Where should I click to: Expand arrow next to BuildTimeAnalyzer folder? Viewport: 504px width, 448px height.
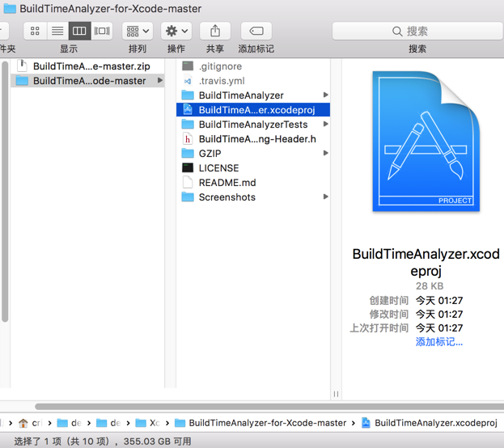coord(325,95)
